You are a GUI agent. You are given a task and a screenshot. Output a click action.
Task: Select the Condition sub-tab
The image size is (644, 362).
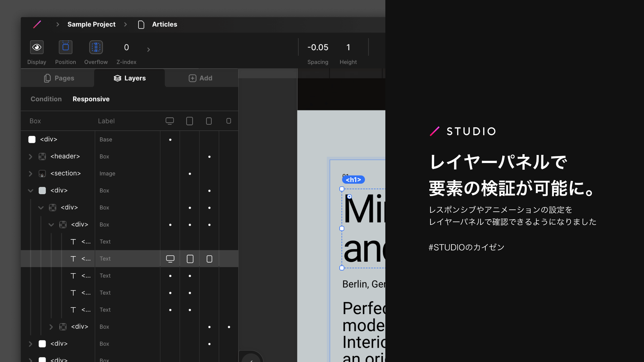click(x=46, y=99)
